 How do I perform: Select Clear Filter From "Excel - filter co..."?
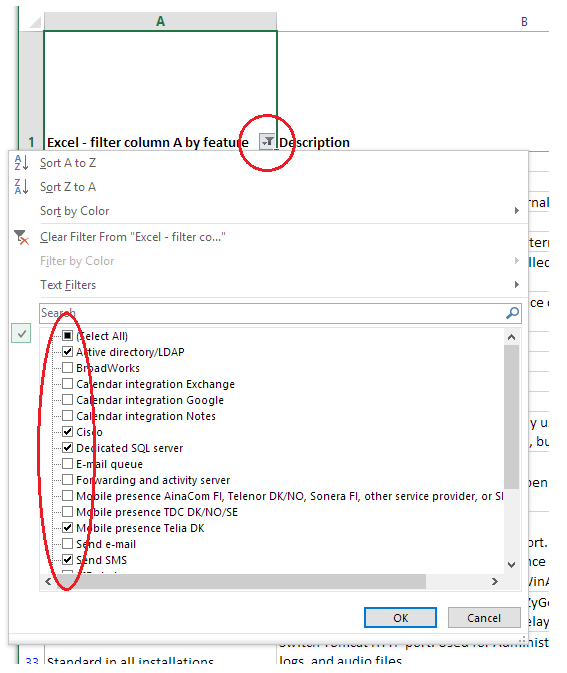tap(133, 237)
